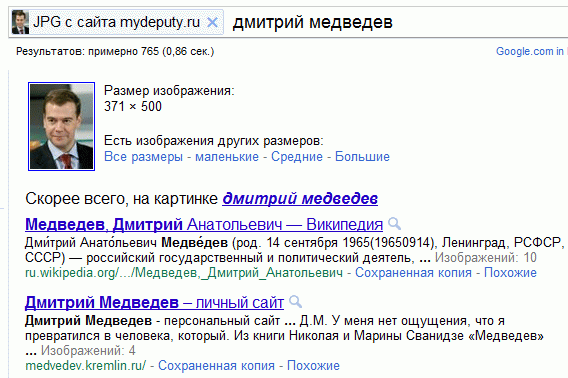Click 'Изображений: 10' in Wikipedia snippet

pos(485,258)
